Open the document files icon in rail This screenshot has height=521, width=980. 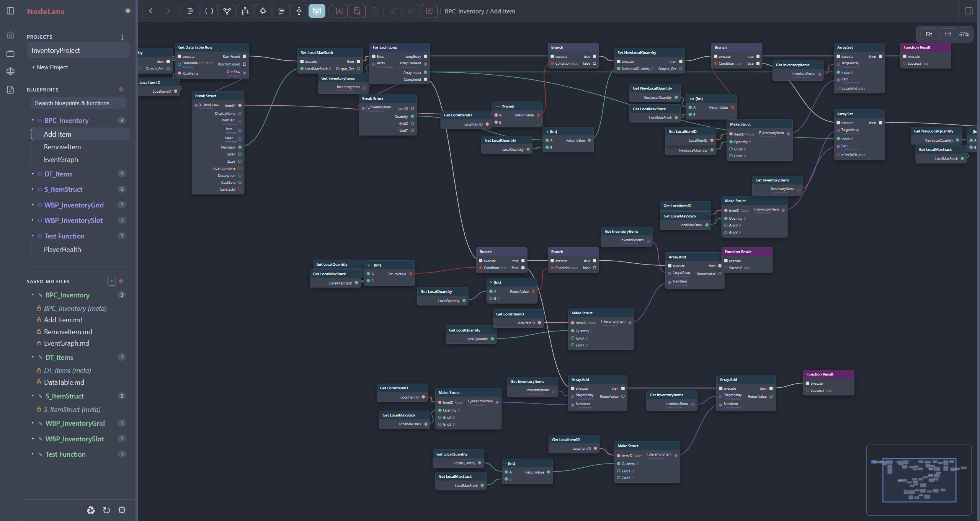point(11,90)
